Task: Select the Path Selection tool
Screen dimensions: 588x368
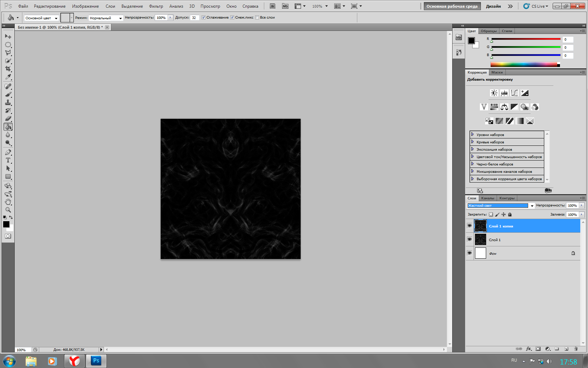Action: click(x=8, y=168)
